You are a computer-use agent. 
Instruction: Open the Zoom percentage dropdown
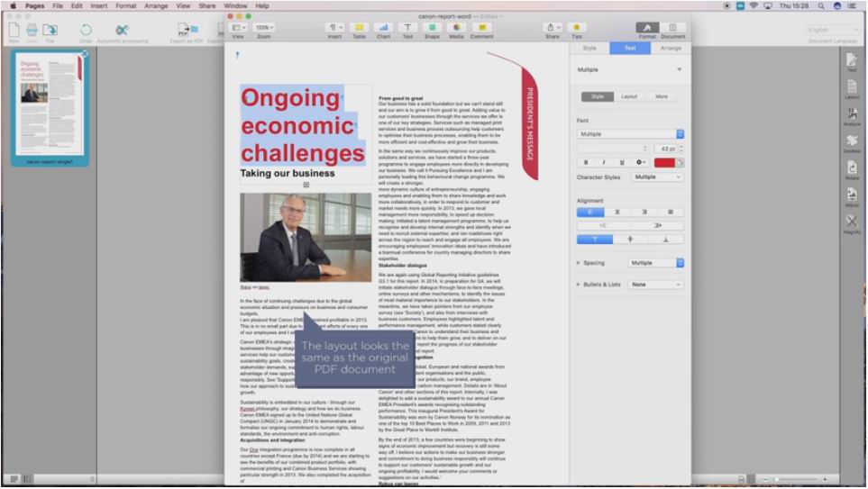[263, 27]
